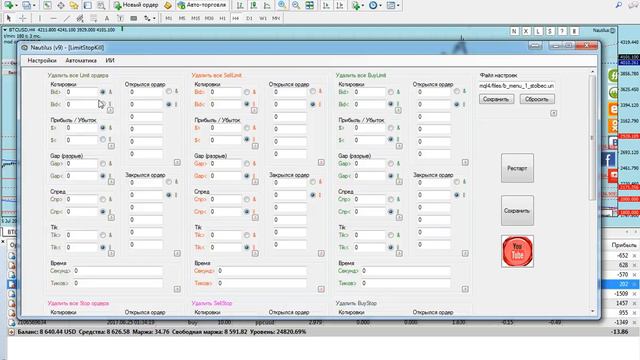640x360 pixels.
Task: Select Tik> '&' radio under Удалить все BuyLimit
Action: click(x=391, y=235)
